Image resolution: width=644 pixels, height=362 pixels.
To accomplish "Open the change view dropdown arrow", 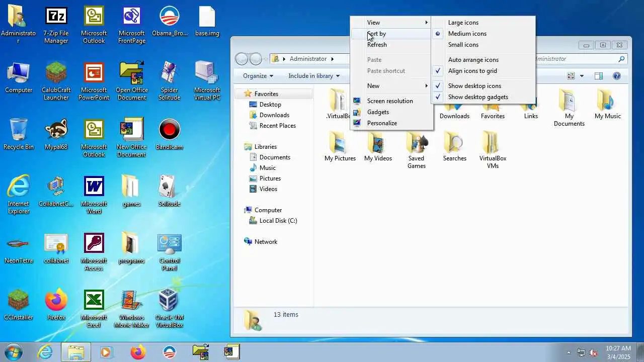I will pyautogui.click(x=582, y=76).
